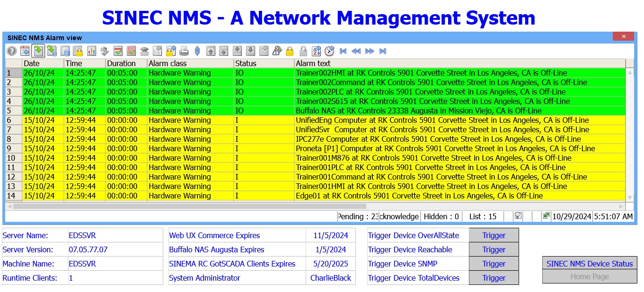Open SINEC NMS Device Status page

coord(590,264)
